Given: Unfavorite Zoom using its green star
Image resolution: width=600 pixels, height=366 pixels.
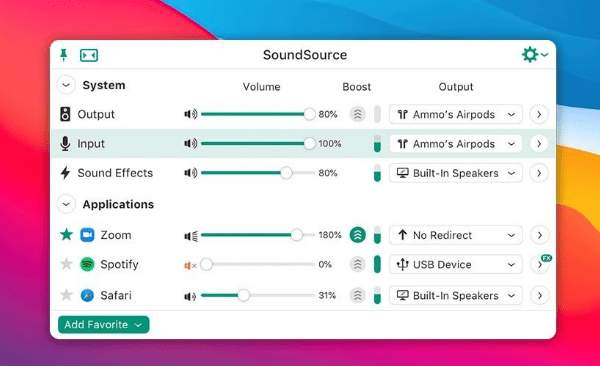Looking at the screenshot, I should pos(67,234).
